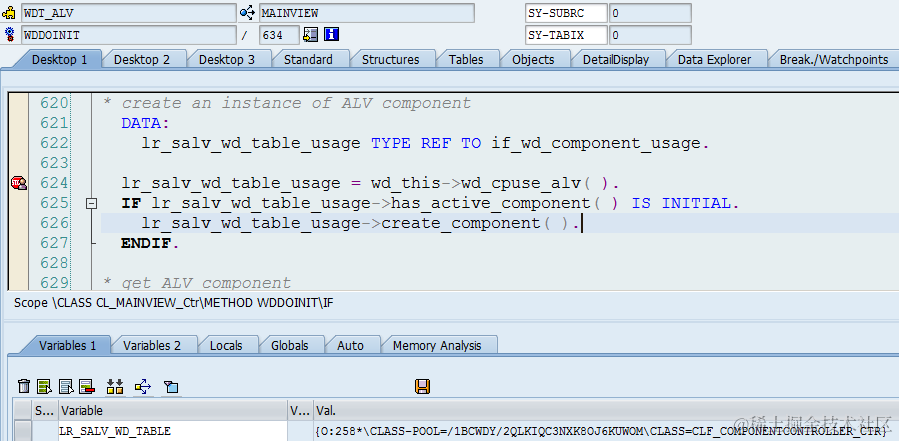Click the MAINVIEW field

click(367, 13)
